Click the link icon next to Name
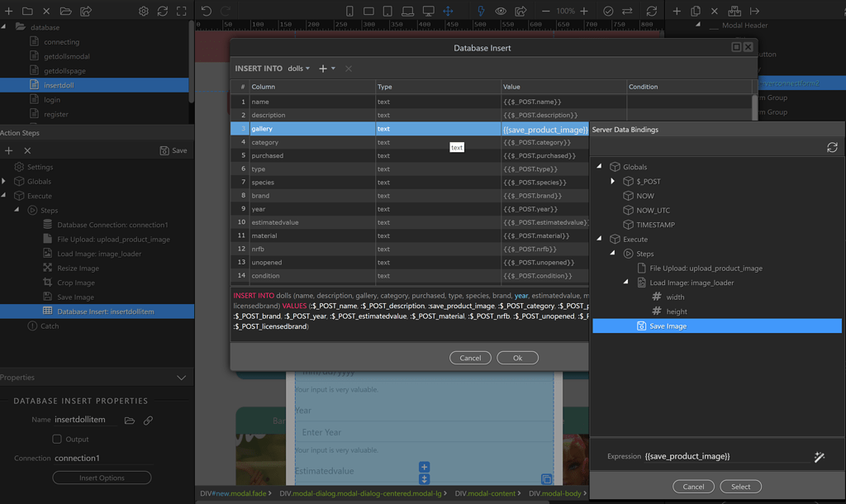 click(x=148, y=421)
